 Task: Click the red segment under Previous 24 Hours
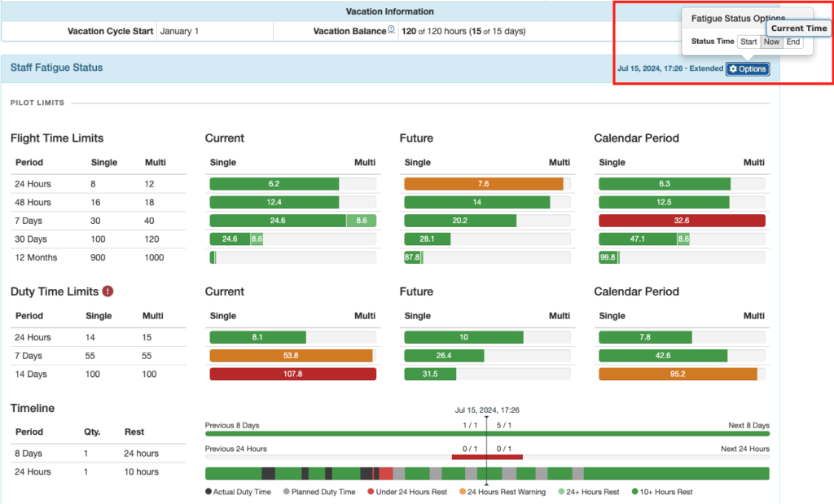487,457
